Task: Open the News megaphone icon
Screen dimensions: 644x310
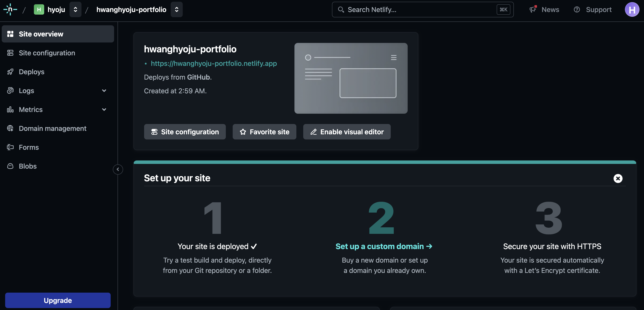Action: click(x=533, y=9)
